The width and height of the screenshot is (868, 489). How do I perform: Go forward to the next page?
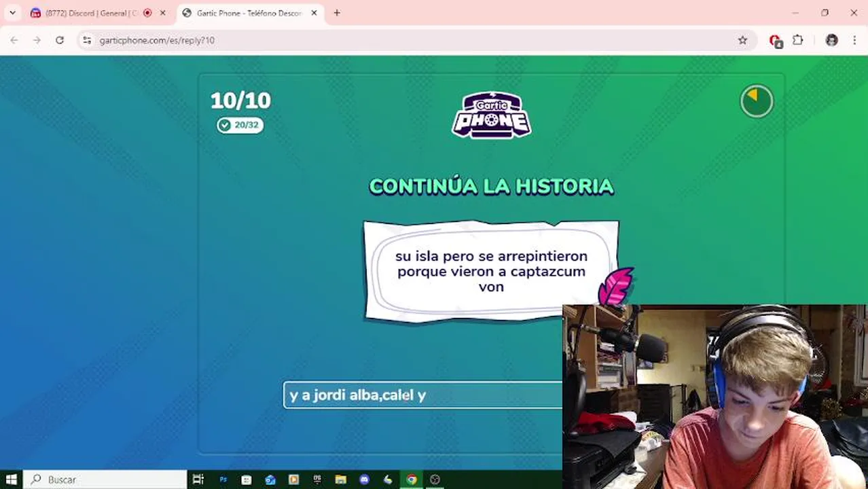point(37,40)
